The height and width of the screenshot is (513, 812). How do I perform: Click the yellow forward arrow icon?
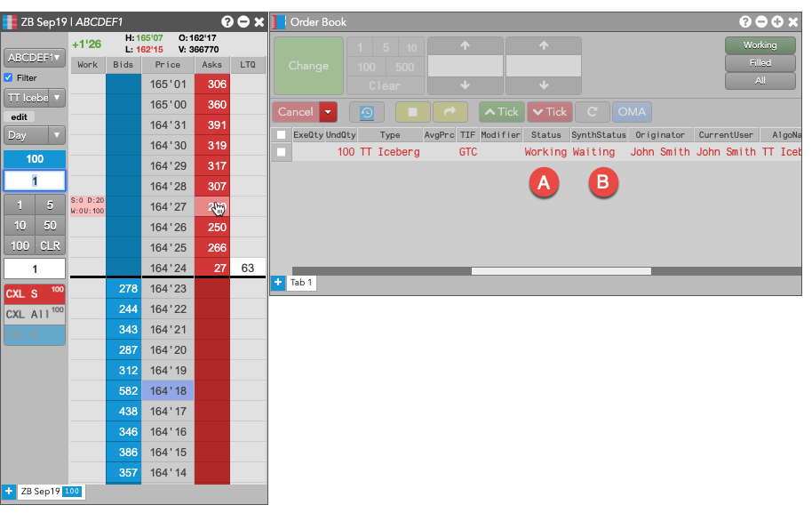(450, 112)
